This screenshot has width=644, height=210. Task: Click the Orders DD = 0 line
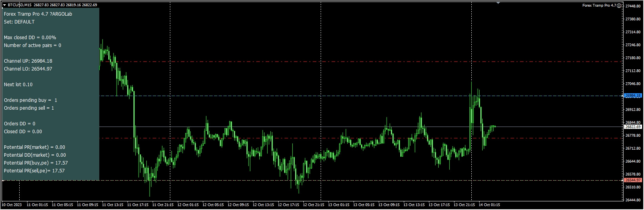(x=20, y=124)
